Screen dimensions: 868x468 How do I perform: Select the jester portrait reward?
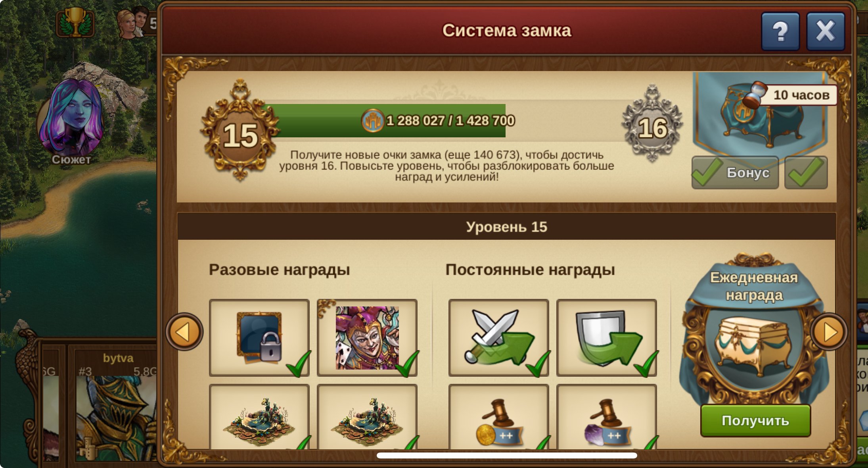[367, 337]
